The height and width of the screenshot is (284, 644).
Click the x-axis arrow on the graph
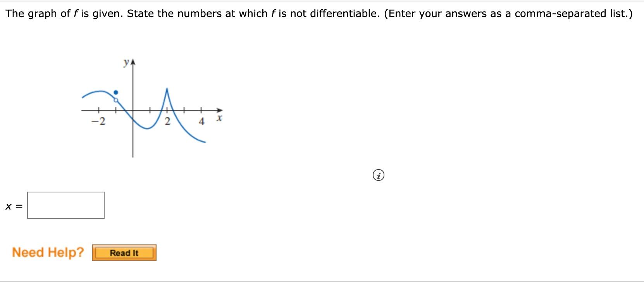(x=219, y=110)
